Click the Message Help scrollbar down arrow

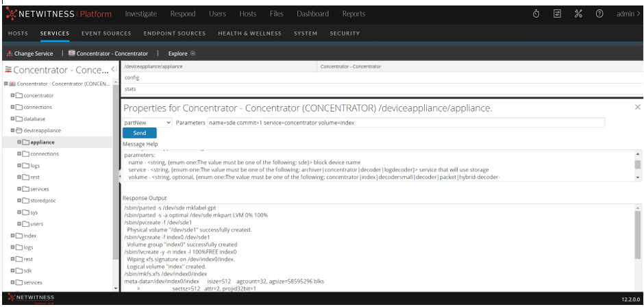[x=637, y=177]
